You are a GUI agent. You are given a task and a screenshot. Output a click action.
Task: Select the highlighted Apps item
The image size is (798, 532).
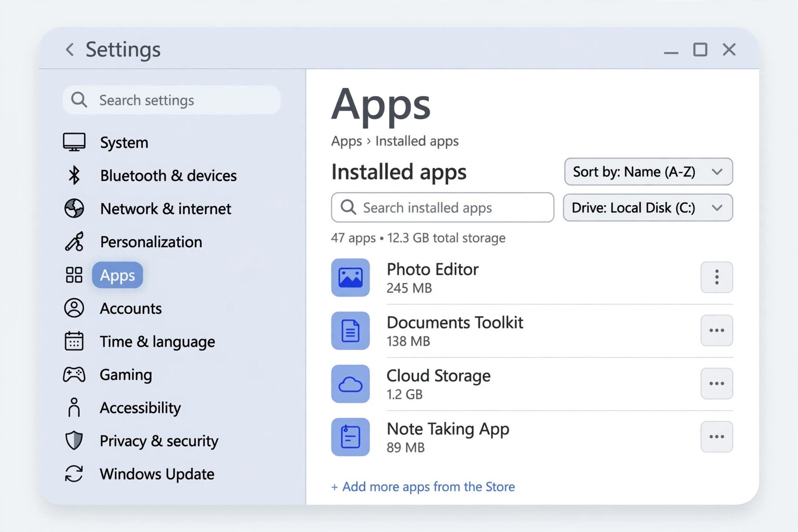tap(117, 275)
